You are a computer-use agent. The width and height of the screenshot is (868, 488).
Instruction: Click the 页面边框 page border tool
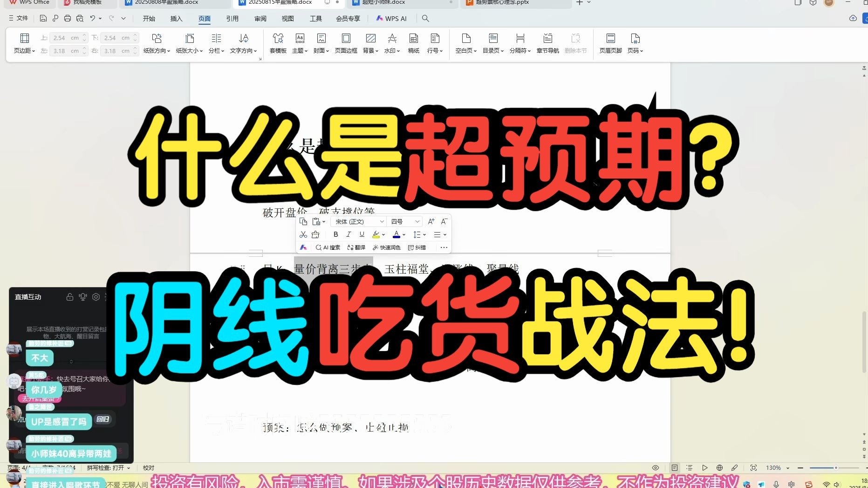(x=346, y=43)
